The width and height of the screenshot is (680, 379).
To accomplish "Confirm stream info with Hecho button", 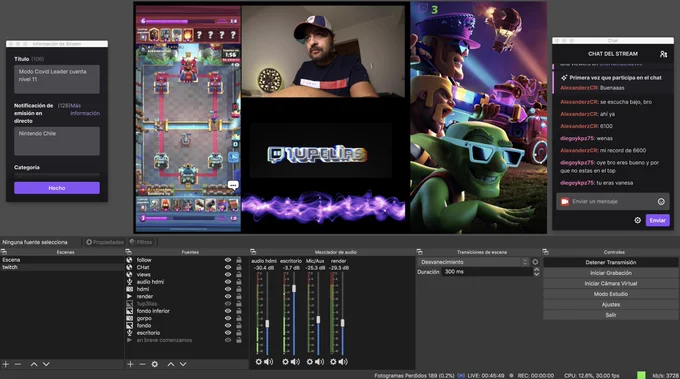I will pyautogui.click(x=57, y=188).
